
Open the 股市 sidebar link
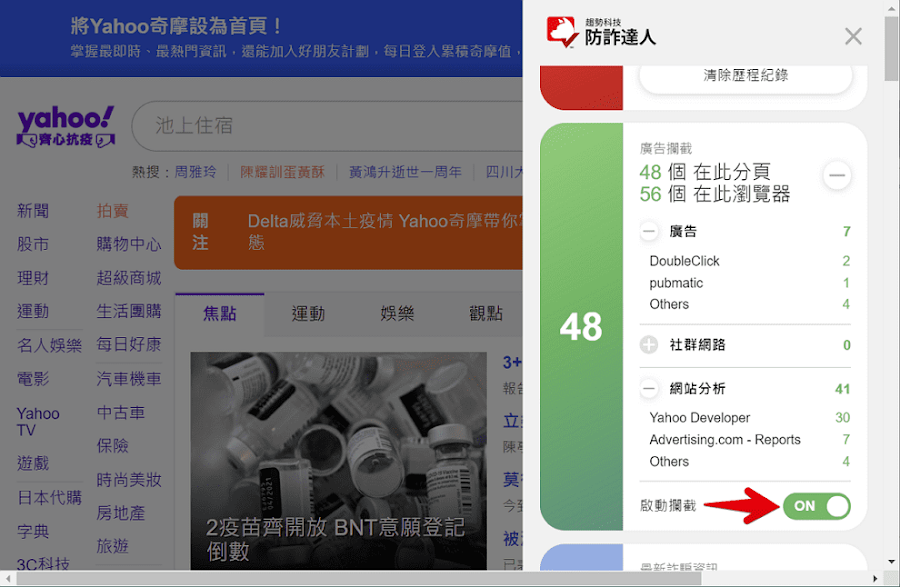33,244
